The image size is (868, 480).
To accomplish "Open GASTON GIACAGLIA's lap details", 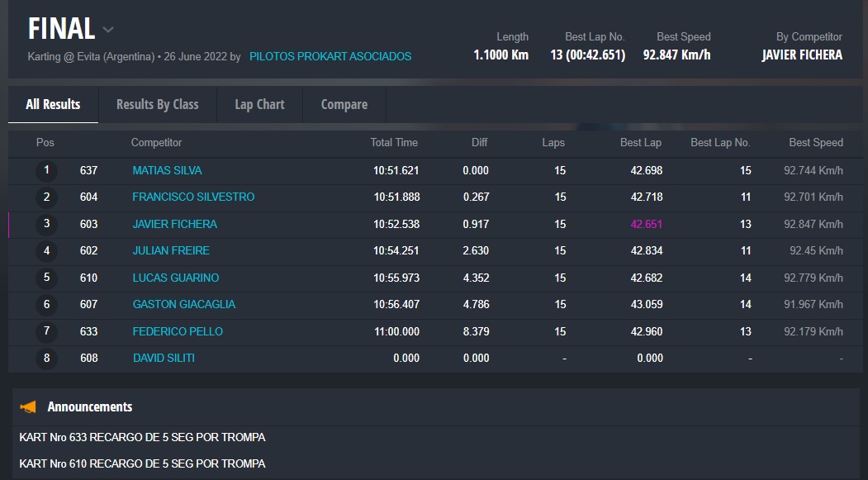I will click(x=183, y=304).
